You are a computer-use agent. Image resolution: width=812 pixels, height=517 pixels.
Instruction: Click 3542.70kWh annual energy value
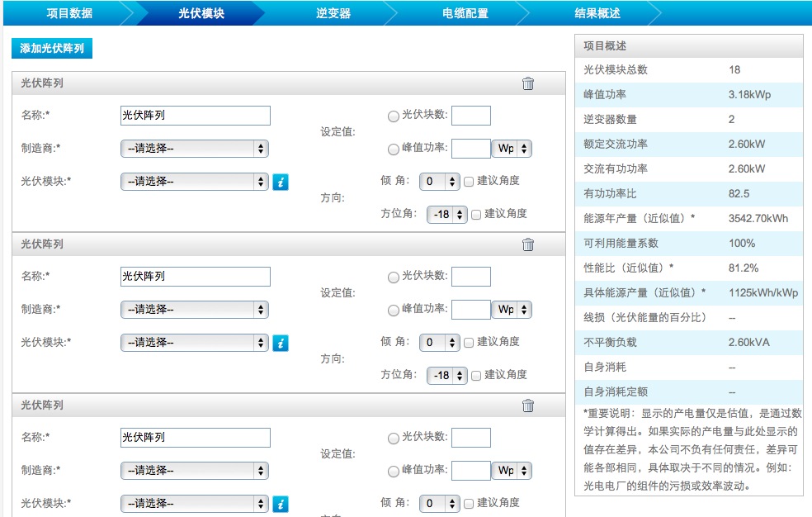click(758, 219)
